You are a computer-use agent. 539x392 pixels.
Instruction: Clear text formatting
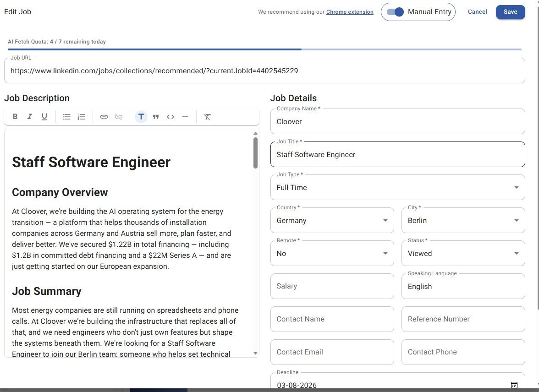(x=207, y=117)
